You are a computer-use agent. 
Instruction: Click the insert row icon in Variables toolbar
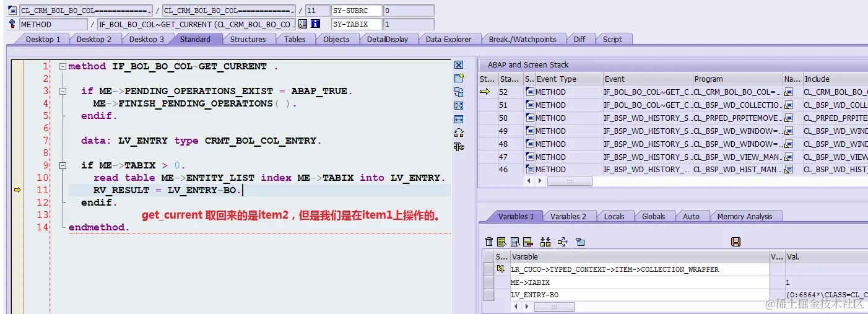point(501,242)
